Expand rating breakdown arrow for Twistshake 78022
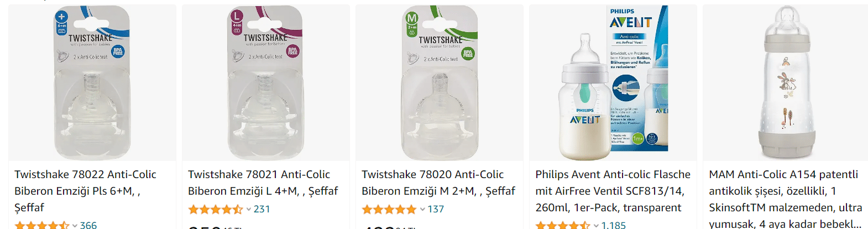Image resolution: width=868 pixels, height=229 pixels. (x=75, y=226)
